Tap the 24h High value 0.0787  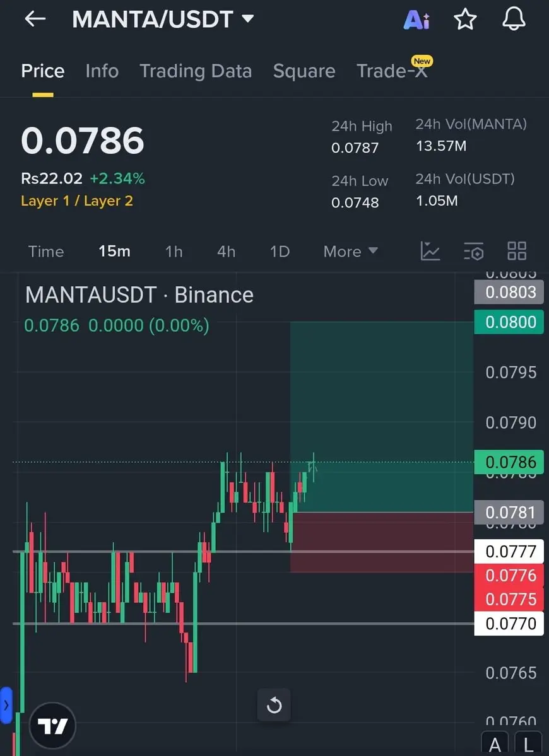pyautogui.click(x=355, y=148)
